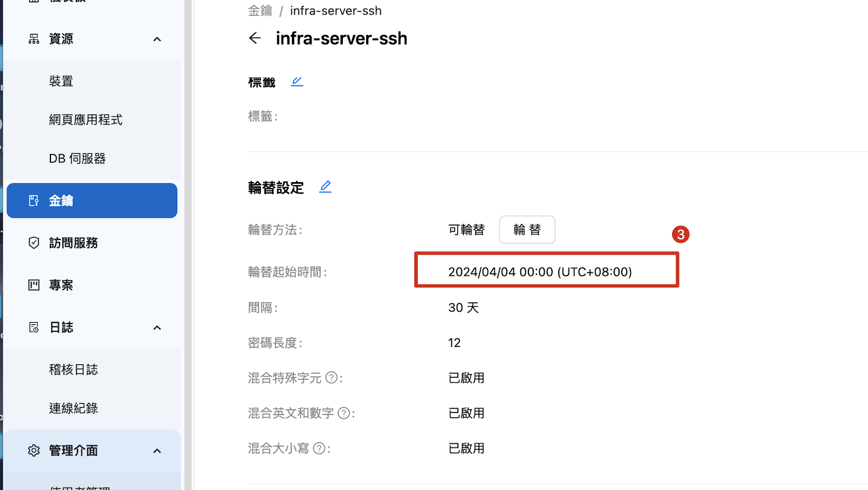Click the 金鑰 breadcrumb link

260,11
